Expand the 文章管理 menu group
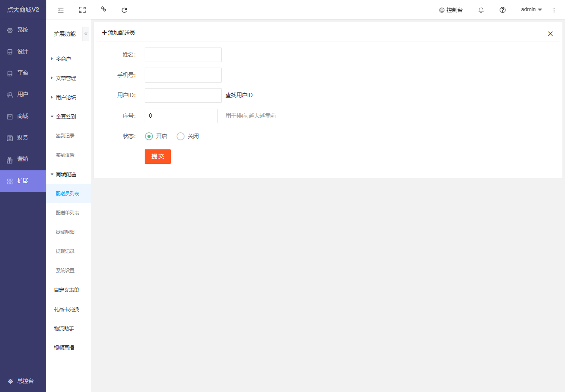Viewport: 565px width, 392px height. tap(68, 78)
